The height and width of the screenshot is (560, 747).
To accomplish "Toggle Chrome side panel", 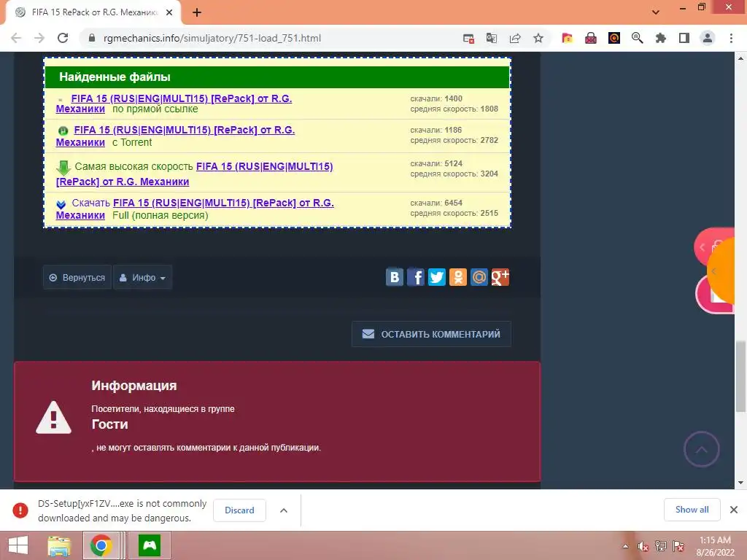I will pos(684,38).
